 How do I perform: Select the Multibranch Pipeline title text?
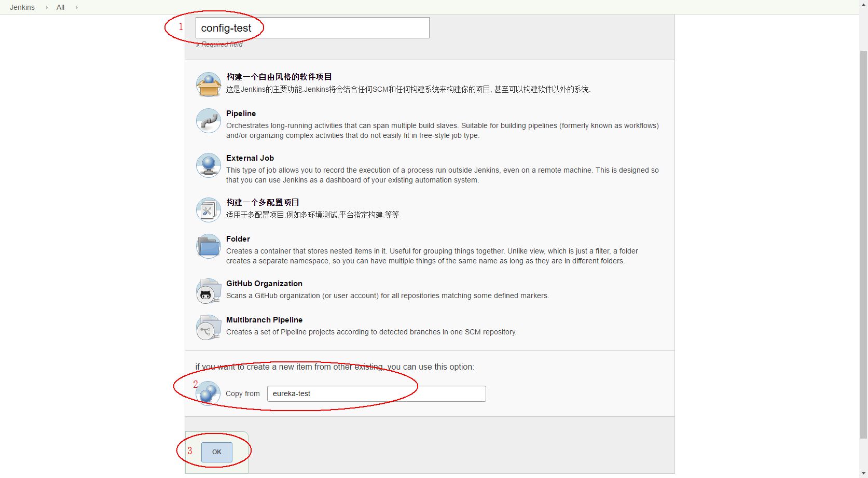[x=264, y=320]
